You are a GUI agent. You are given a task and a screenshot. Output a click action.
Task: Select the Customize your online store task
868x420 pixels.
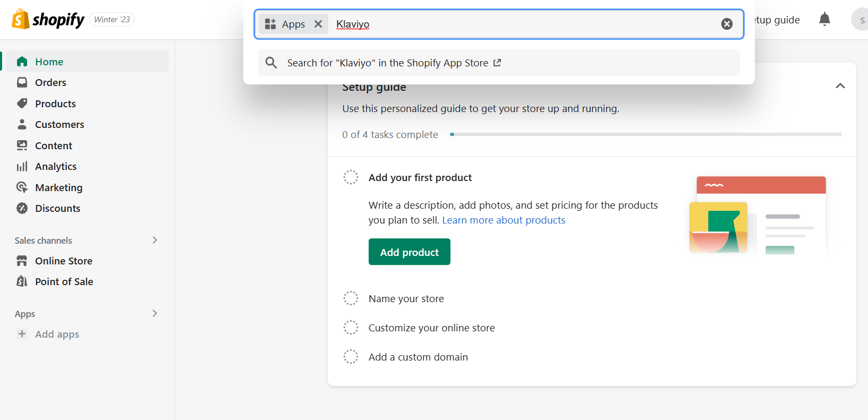point(431,328)
